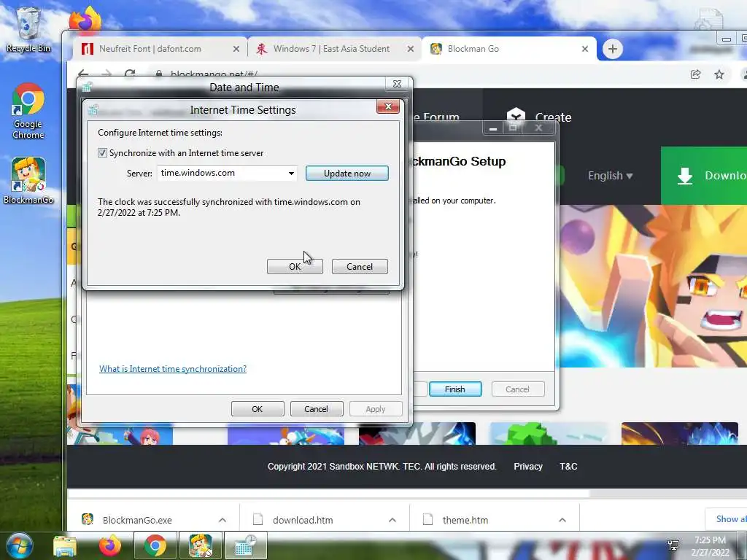Switch to the Windows 7 East Asia Student tab
The image size is (747, 560).
point(334,49)
